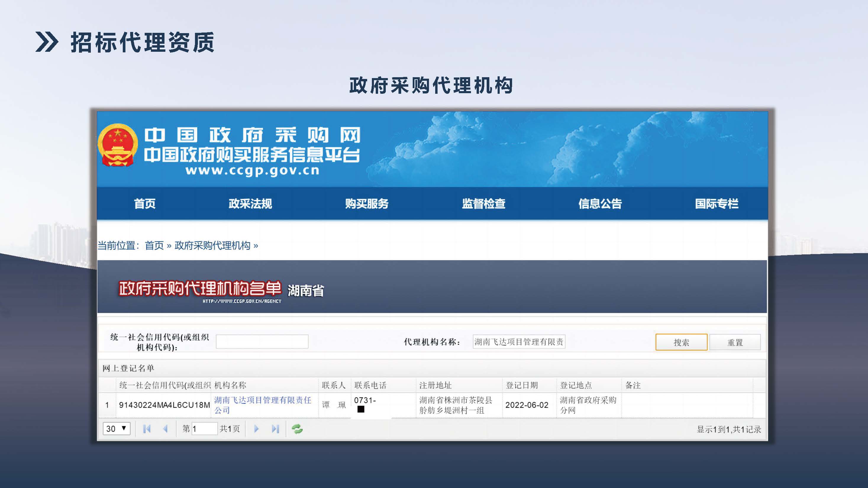Refresh the agency list
This screenshot has height=488, width=868.
tap(297, 429)
